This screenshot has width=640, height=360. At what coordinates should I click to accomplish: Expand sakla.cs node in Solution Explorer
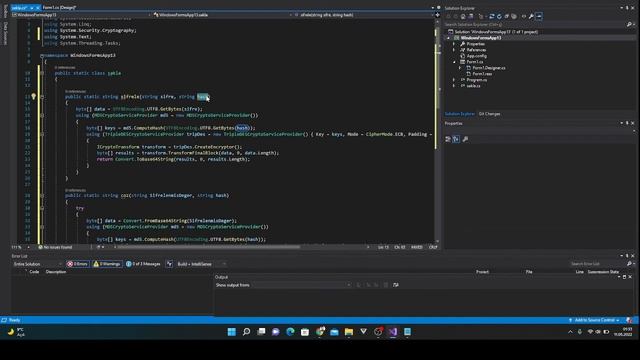(454, 86)
